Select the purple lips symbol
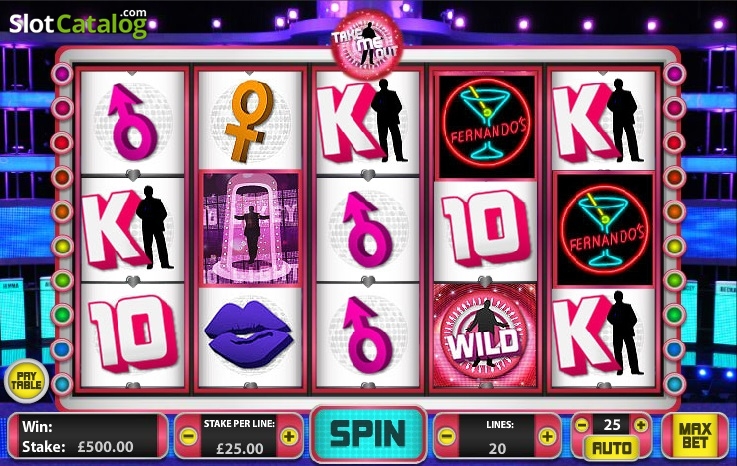Image resolution: width=737 pixels, height=466 pixels. click(249, 335)
